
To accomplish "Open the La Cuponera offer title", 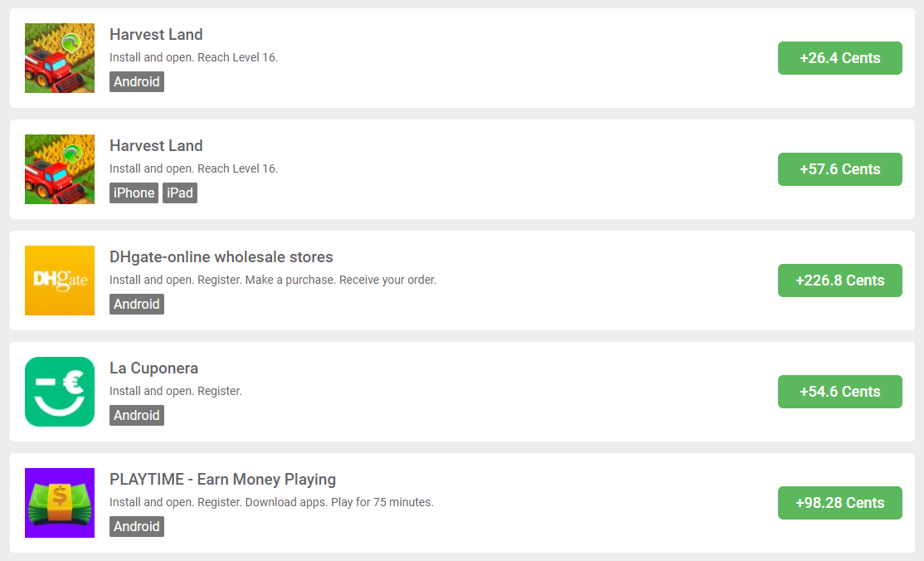I will pyautogui.click(x=153, y=368).
